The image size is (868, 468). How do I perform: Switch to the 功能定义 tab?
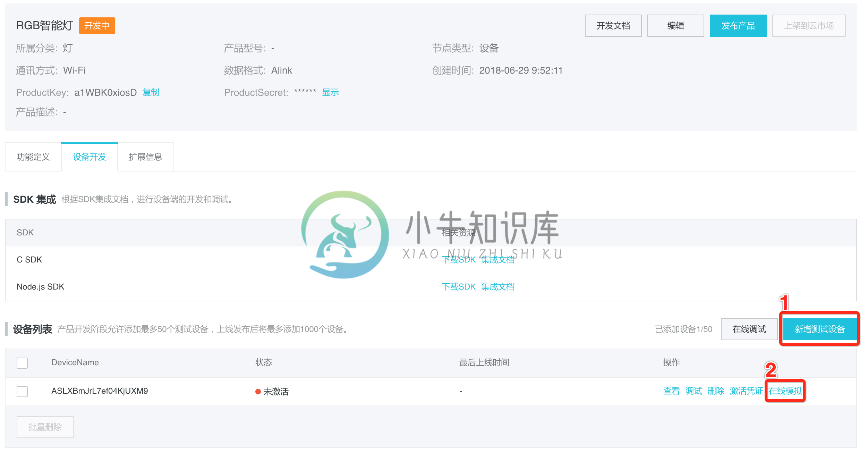tap(33, 157)
